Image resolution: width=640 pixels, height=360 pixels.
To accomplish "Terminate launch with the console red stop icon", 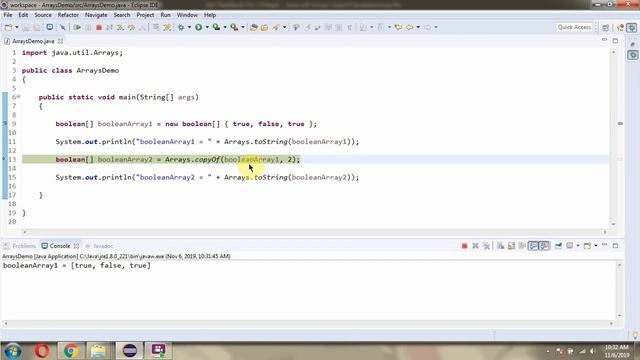I will coord(464,246).
